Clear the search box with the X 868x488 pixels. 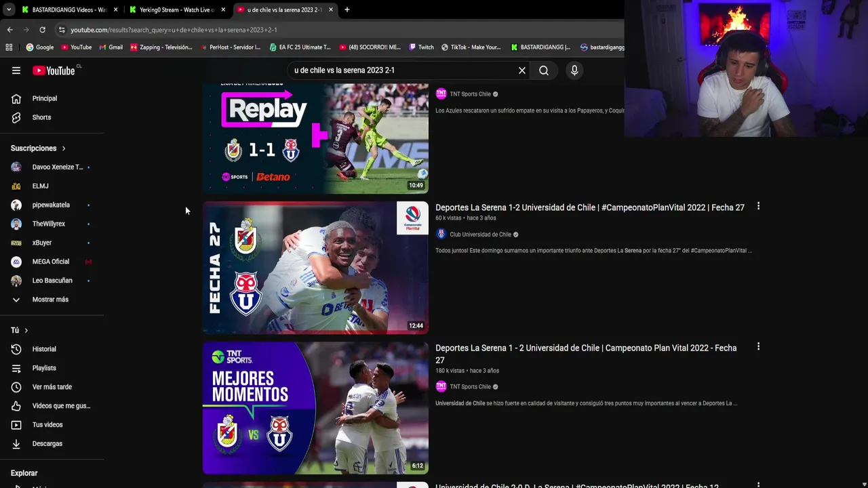click(522, 70)
